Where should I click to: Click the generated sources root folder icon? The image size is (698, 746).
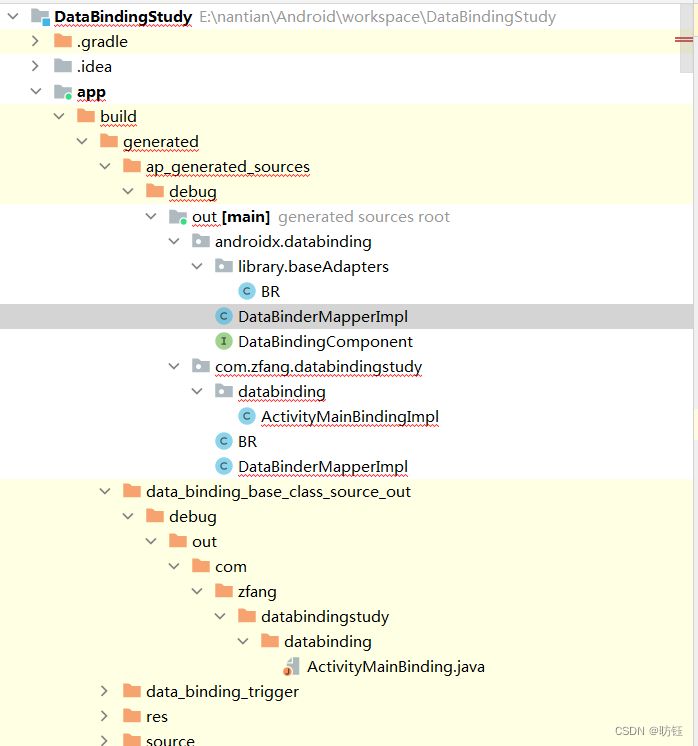(177, 217)
